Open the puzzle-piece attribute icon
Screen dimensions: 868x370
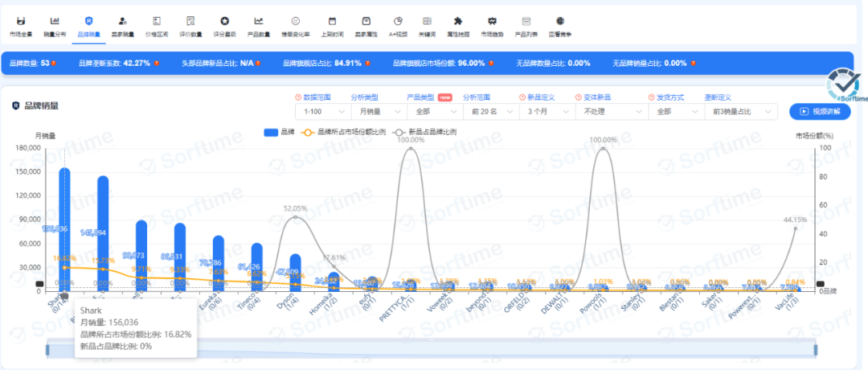pos(458,22)
